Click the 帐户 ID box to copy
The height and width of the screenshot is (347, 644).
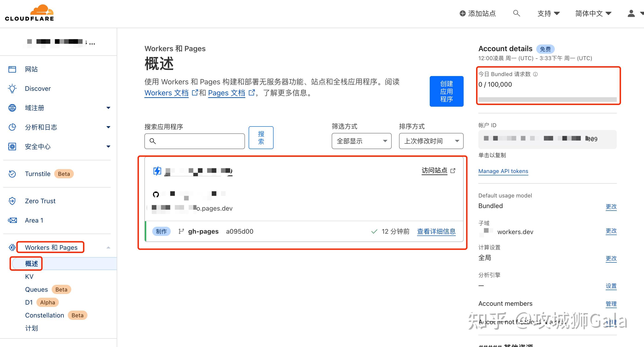[x=548, y=139]
